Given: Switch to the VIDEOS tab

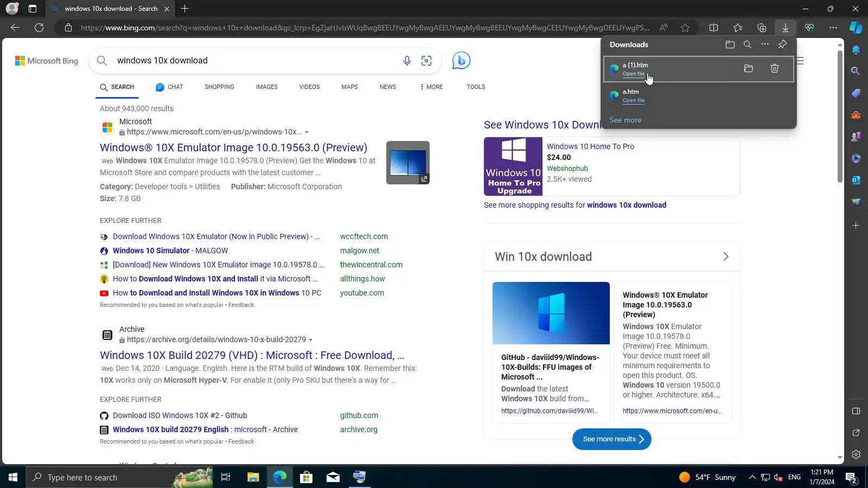Looking at the screenshot, I should click(309, 87).
